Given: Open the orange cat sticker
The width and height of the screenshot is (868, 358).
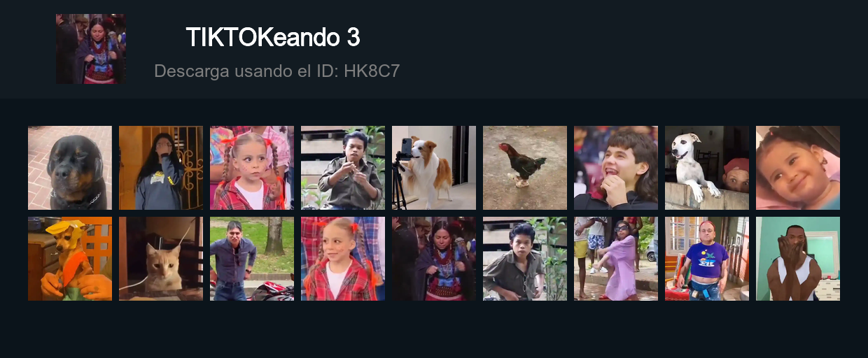Looking at the screenshot, I should click(x=161, y=259).
